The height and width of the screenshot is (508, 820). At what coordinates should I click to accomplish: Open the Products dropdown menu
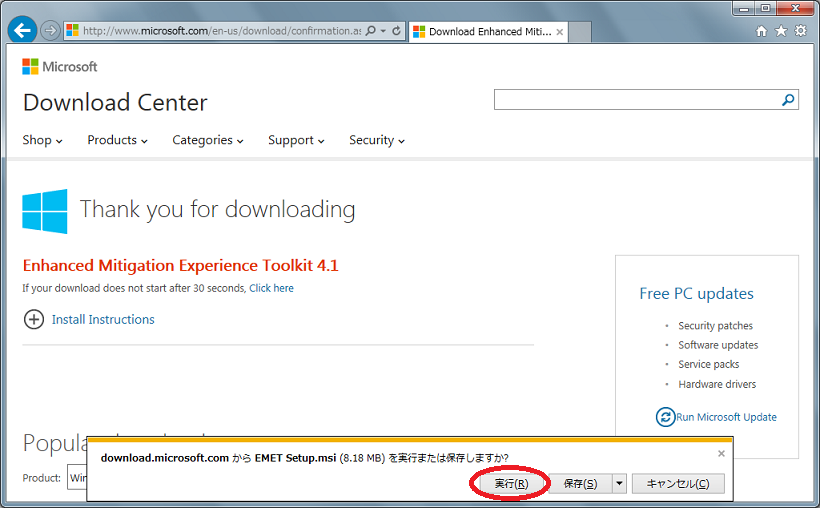[117, 140]
